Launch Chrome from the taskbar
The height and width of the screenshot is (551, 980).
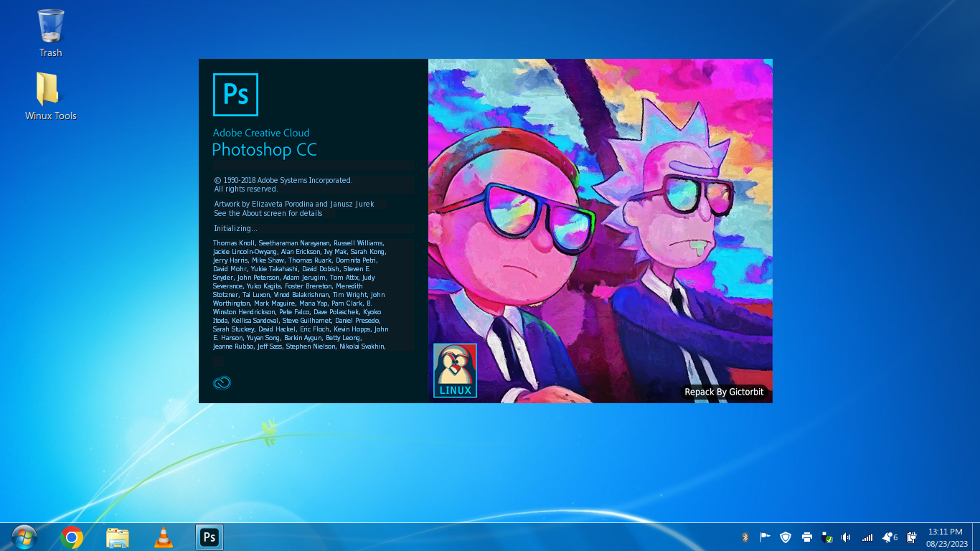72,537
